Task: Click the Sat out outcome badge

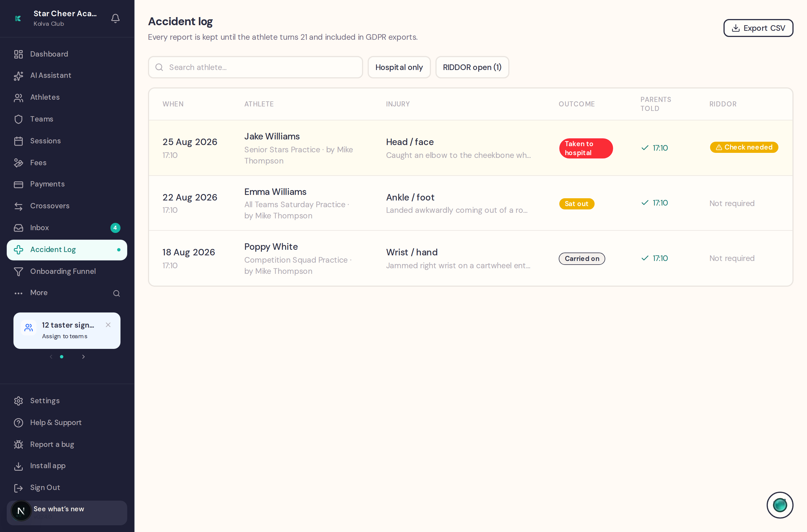Action: point(576,204)
